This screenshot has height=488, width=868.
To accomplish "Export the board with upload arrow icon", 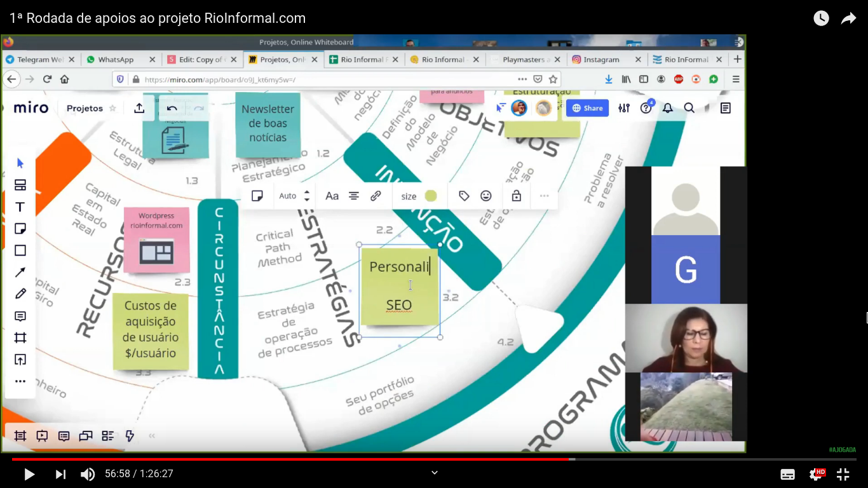I will pos(139,108).
